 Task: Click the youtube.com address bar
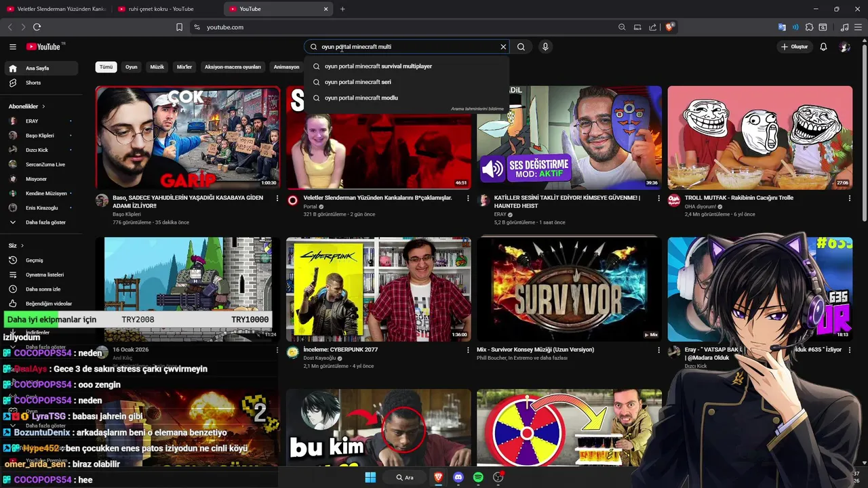407,27
